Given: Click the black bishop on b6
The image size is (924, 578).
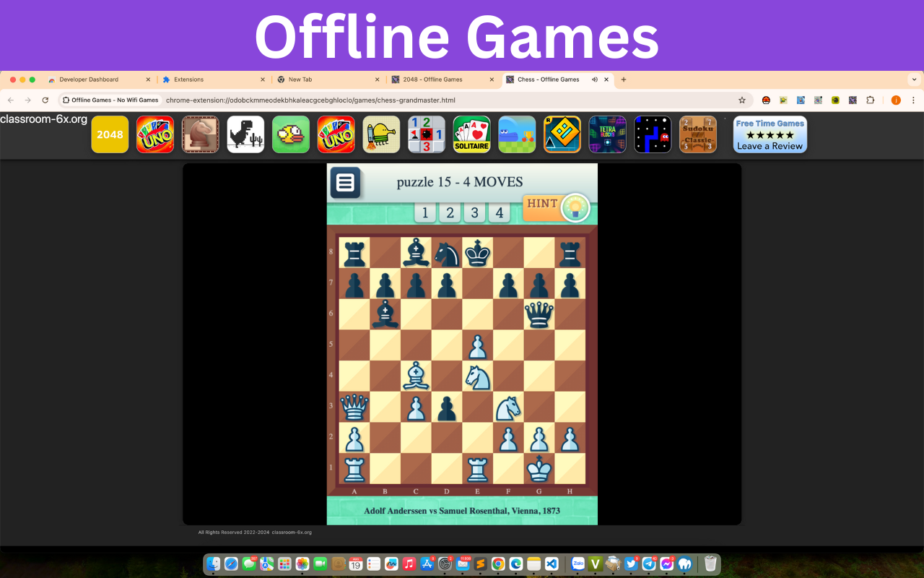Looking at the screenshot, I should tap(385, 314).
